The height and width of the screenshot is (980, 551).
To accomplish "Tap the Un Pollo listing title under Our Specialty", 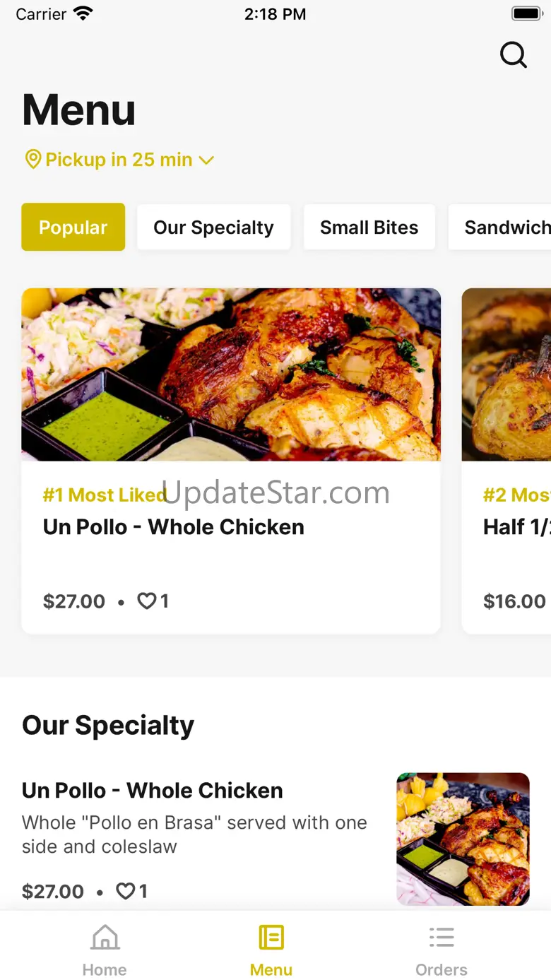I will 153,791.
